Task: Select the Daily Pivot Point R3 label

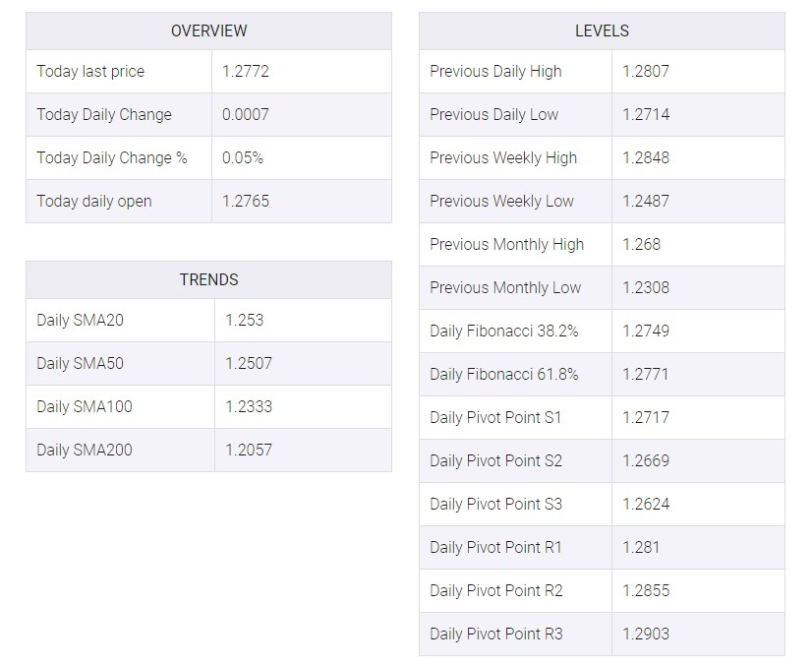Action: (496, 634)
